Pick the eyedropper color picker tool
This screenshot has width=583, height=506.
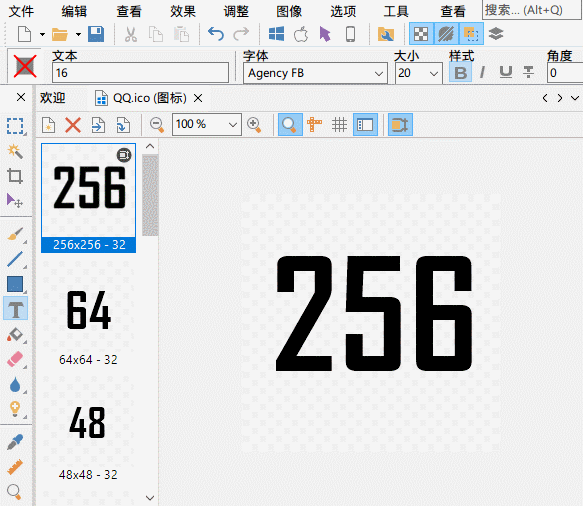[15, 442]
